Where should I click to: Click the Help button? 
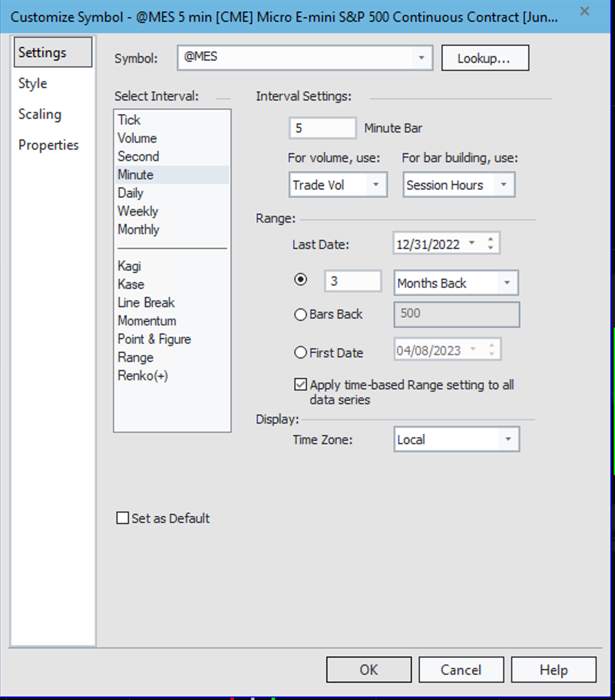pyautogui.click(x=553, y=670)
